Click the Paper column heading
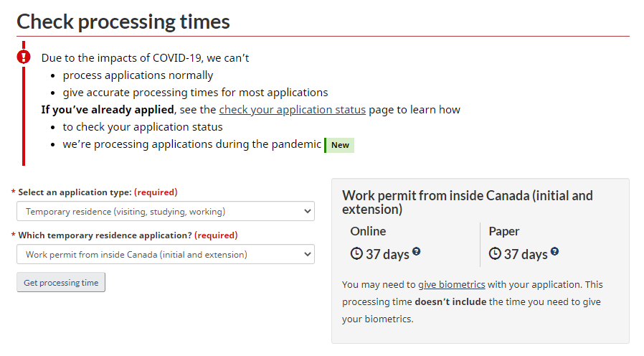644x356 pixels. pos(503,231)
